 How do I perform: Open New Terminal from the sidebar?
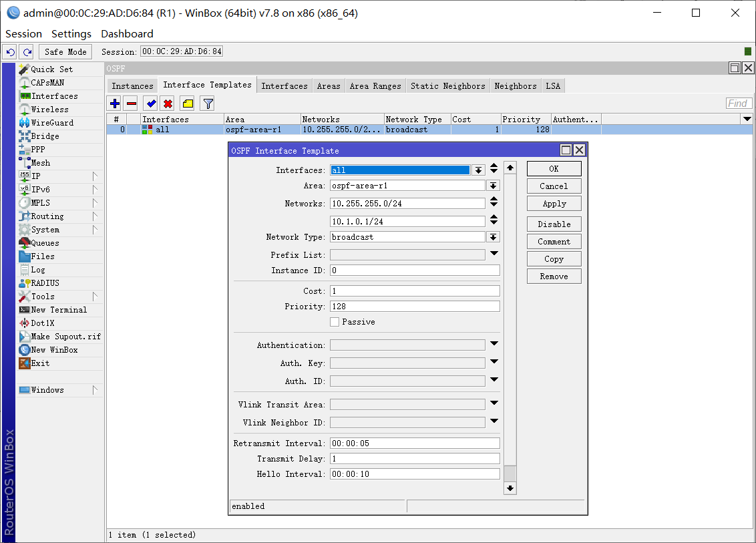click(x=61, y=310)
